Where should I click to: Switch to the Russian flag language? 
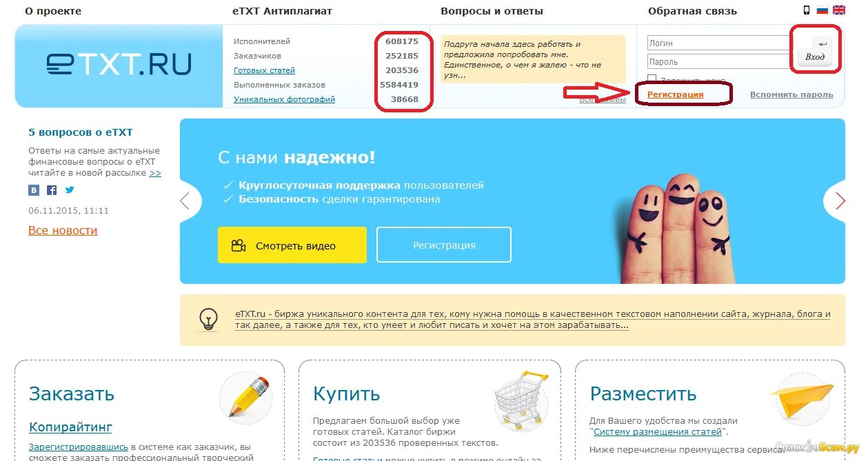[x=822, y=10]
